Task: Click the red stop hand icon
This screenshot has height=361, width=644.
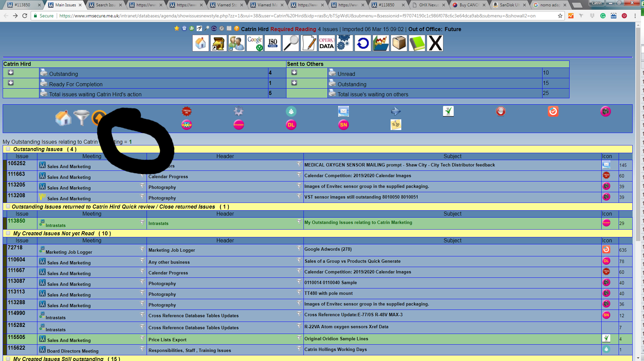Action: [x=500, y=111]
